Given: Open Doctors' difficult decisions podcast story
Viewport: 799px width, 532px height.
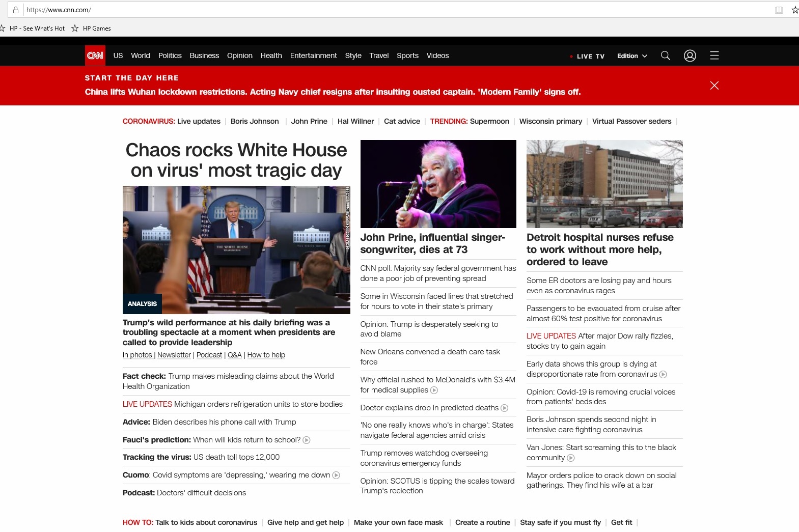Looking at the screenshot, I should point(184,493).
